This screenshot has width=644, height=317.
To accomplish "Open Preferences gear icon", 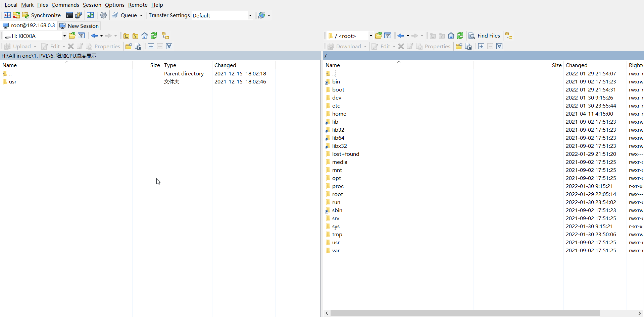I will [103, 15].
